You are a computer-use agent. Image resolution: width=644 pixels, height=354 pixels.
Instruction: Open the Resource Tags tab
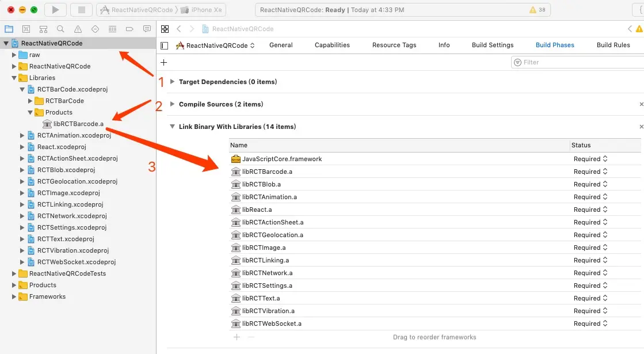[394, 45]
